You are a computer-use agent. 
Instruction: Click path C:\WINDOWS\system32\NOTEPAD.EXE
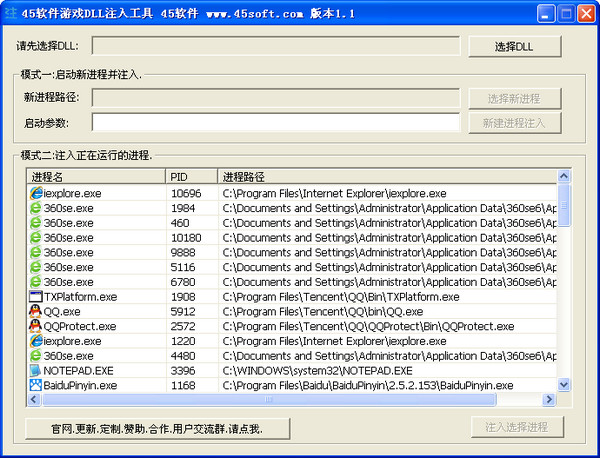(x=317, y=371)
